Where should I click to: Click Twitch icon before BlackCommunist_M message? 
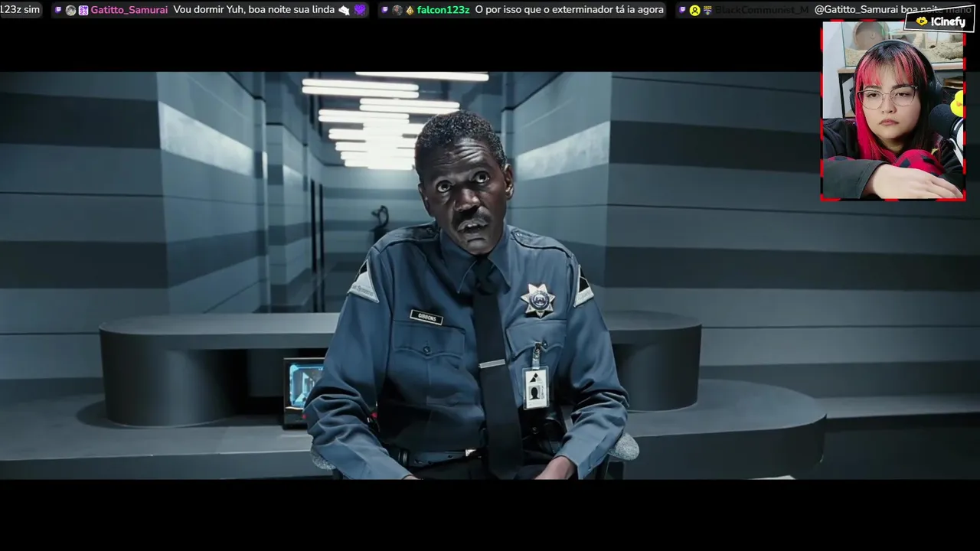click(x=682, y=10)
